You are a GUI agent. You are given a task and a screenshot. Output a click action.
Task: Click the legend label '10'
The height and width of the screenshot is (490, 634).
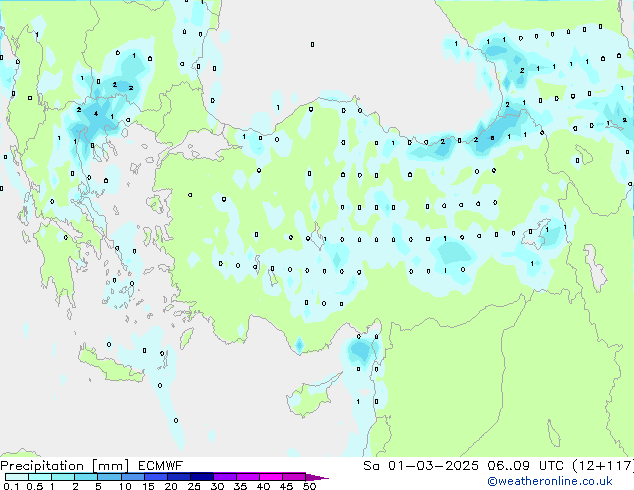pos(125,486)
